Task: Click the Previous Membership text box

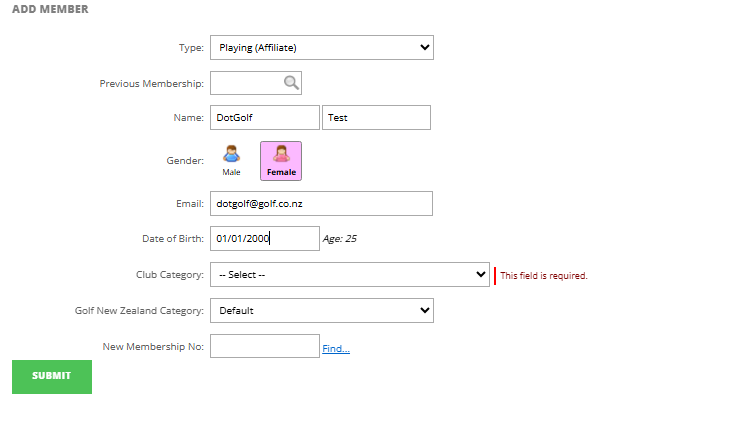Action: [245, 83]
